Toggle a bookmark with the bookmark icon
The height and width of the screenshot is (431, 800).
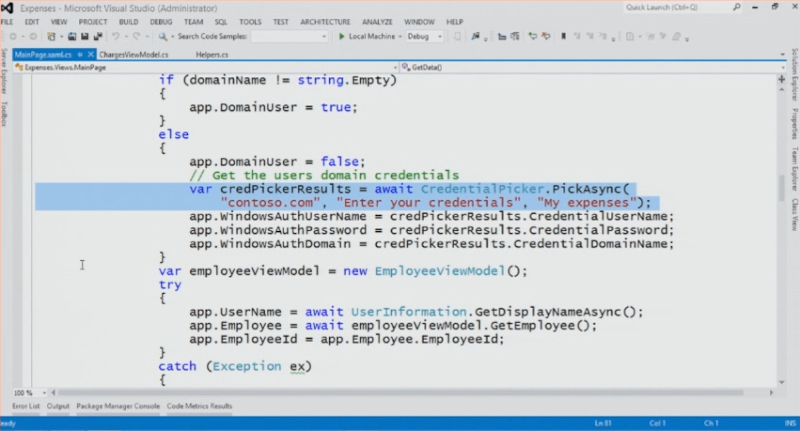tap(564, 36)
